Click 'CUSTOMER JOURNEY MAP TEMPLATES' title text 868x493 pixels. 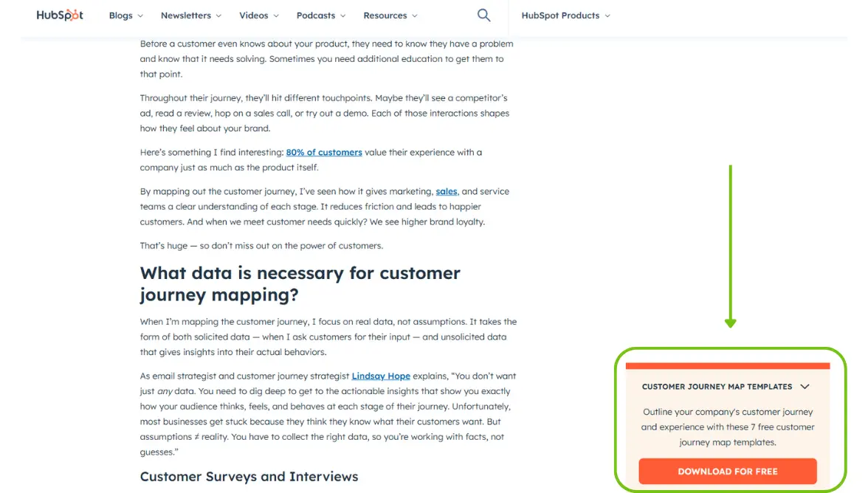pyautogui.click(x=717, y=387)
